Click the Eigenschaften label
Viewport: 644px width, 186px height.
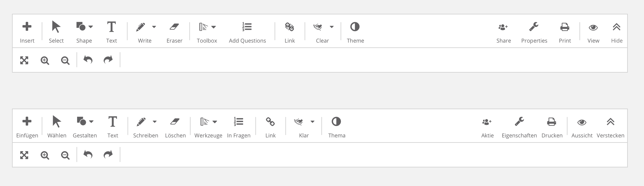pos(519,136)
